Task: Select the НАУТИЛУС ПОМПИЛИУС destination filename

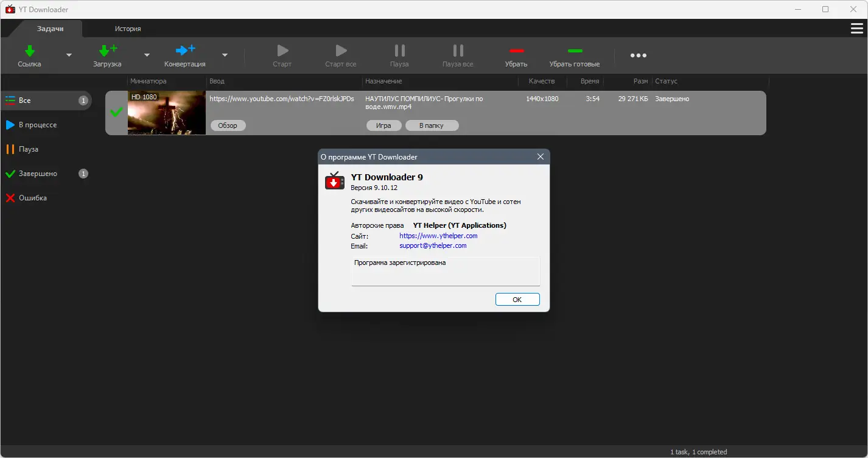Action: click(424, 102)
